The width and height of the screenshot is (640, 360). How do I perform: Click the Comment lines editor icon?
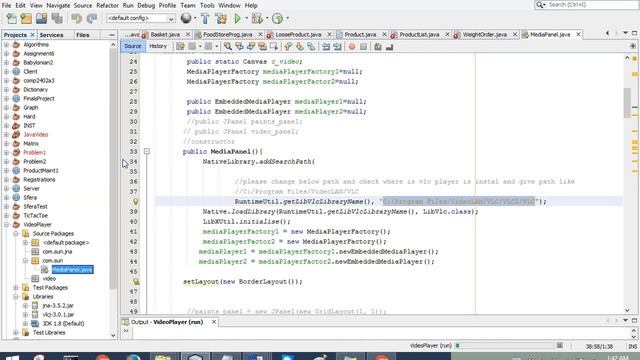(x=378, y=47)
